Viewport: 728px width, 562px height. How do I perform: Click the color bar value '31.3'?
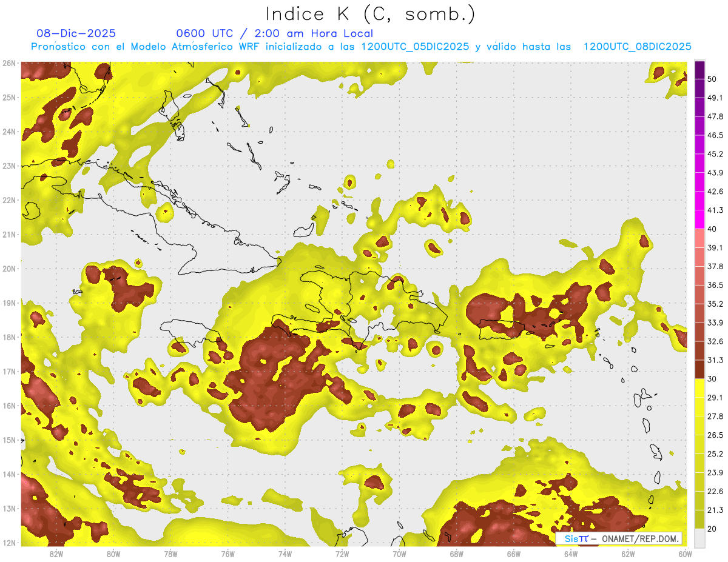715,360
